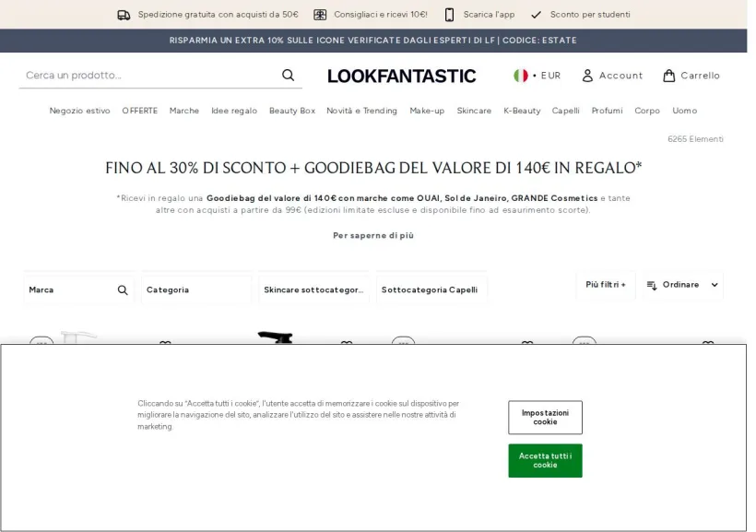This screenshot has height=532, width=756.
Task: Expand the Ordinare sort dropdown chevron
Action: pyautogui.click(x=715, y=285)
